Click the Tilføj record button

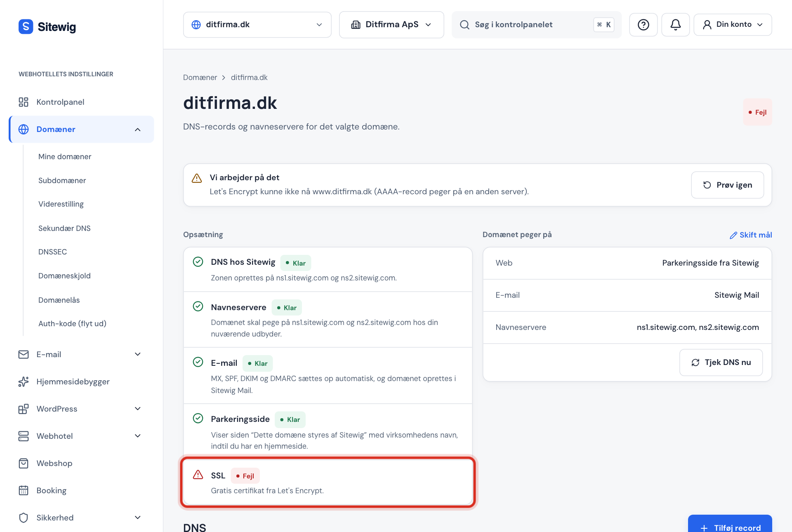(x=730, y=524)
